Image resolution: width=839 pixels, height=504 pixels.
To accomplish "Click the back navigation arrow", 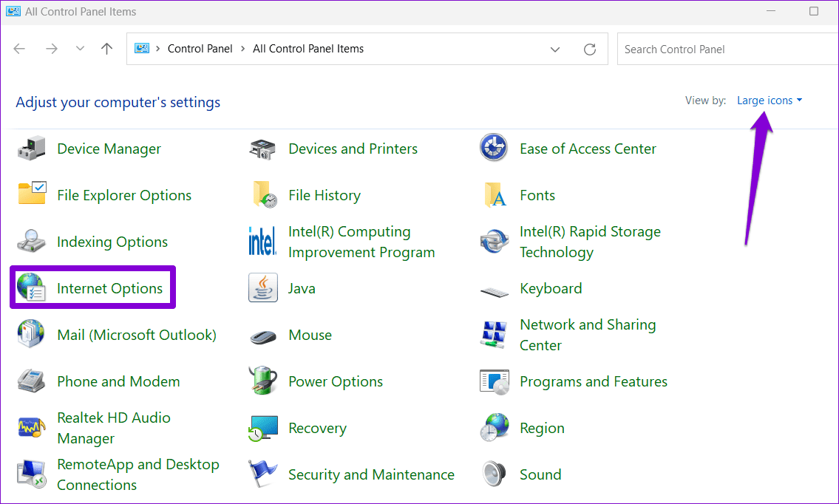I will [19, 48].
